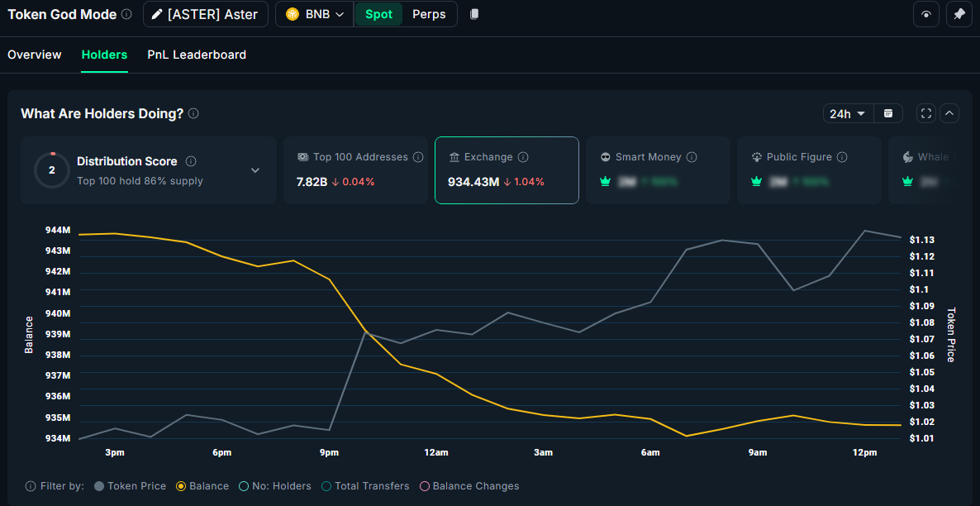Screen dimensions: 980x506
Task: Switch to the PnL Leaderboard tab
Action: click(196, 55)
